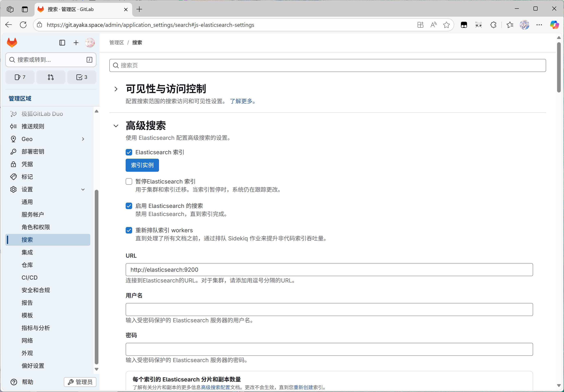Uncheck the Elasticsearch 索引 checkbox
This screenshot has height=392, width=564.
pyautogui.click(x=129, y=152)
